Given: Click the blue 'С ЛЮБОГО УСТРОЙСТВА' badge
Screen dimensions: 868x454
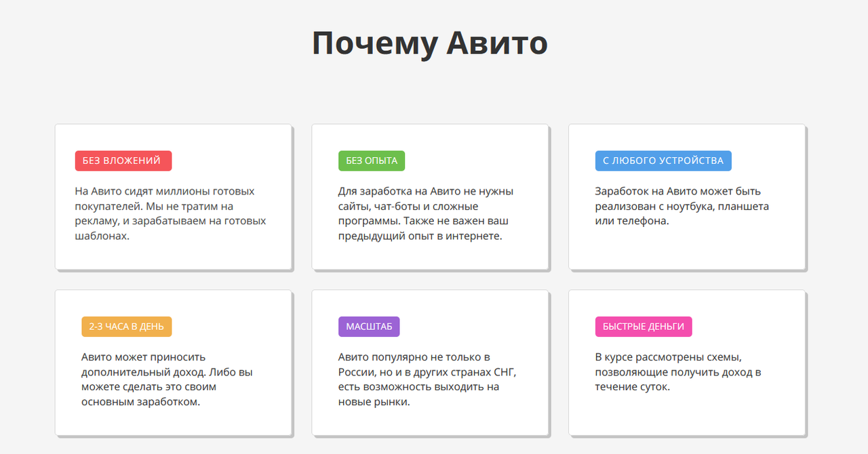Looking at the screenshot, I should tap(663, 161).
